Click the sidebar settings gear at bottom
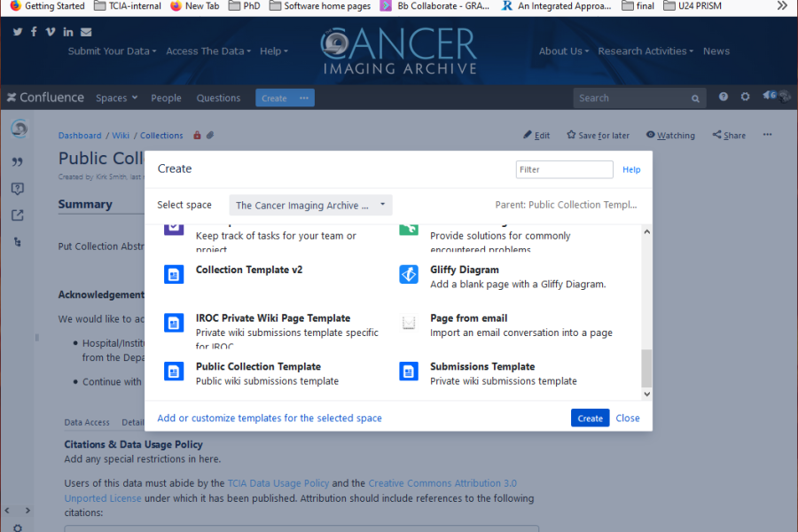Viewport: 798px width, 532px height. point(18,528)
